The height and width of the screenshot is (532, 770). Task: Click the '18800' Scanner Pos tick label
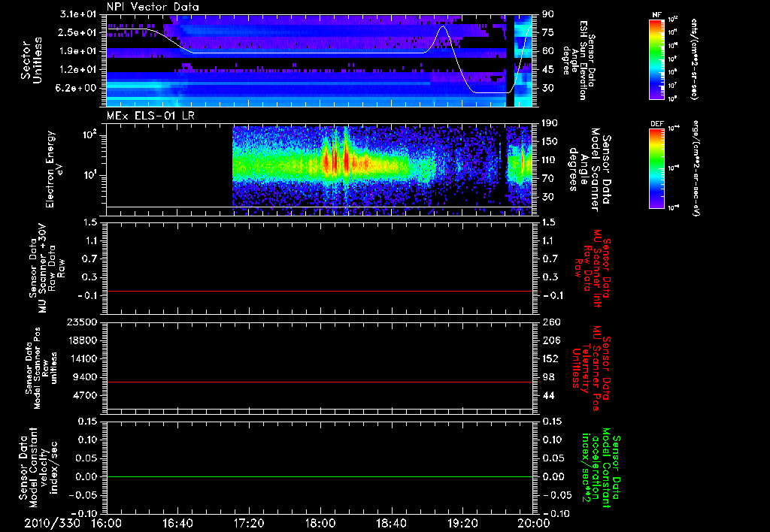pos(83,340)
